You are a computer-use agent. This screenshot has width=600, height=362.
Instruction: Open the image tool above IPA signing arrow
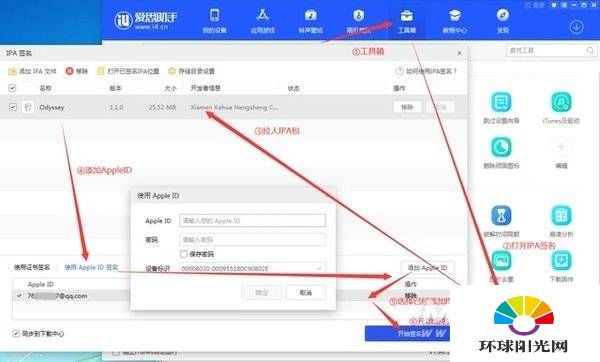click(501, 261)
